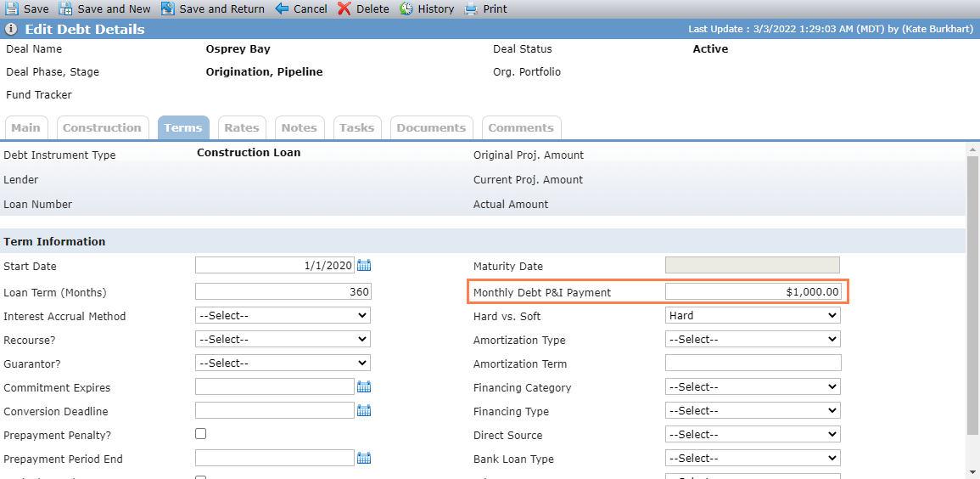Click the Loan Term (Months) field
980x479 pixels.
pyautogui.click(x=283, y=291)
